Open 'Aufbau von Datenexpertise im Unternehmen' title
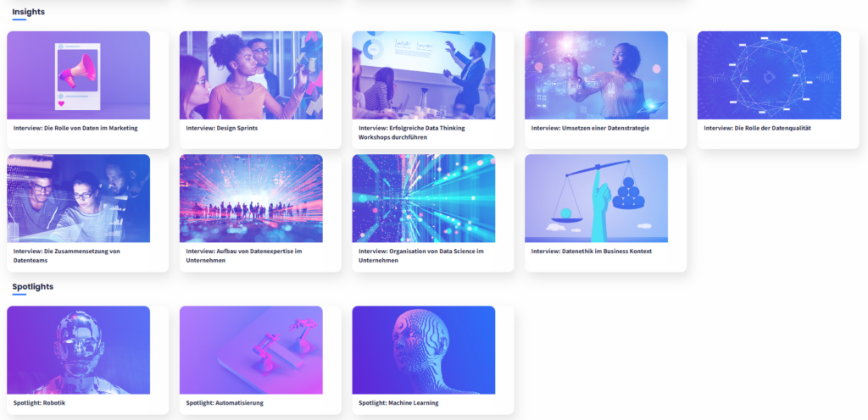This screenshot has height=420, width=868. coord(243,256)
